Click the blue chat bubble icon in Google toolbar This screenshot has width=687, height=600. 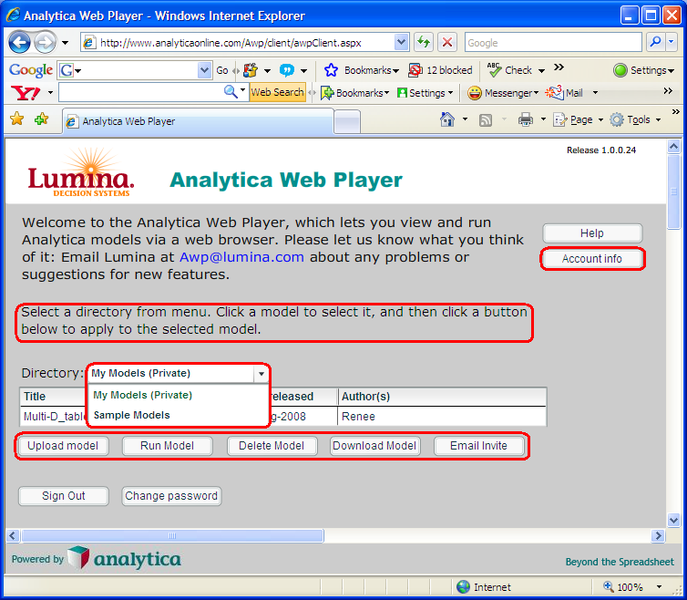click(287, 70)
